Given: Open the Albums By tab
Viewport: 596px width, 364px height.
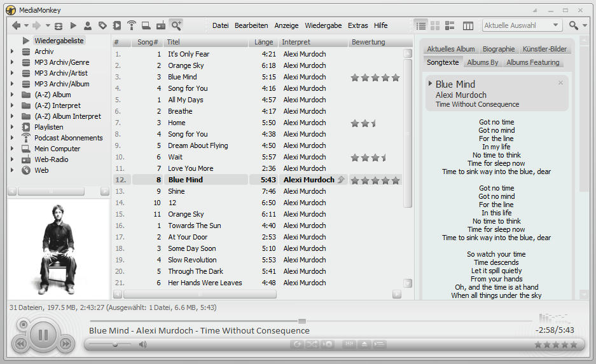Looking at the screenshot, I should [x=483, y=62].
